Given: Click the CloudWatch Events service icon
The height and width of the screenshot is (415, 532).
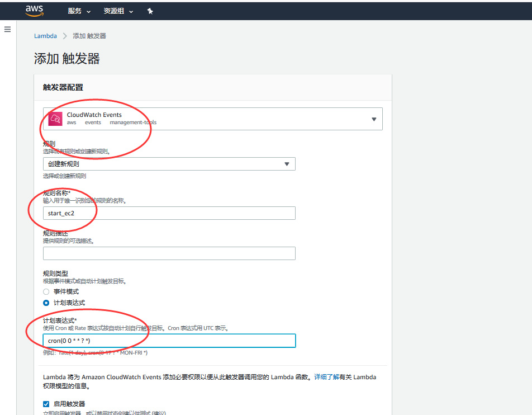Looking at the screenshot, I should [x=55, y=119].
